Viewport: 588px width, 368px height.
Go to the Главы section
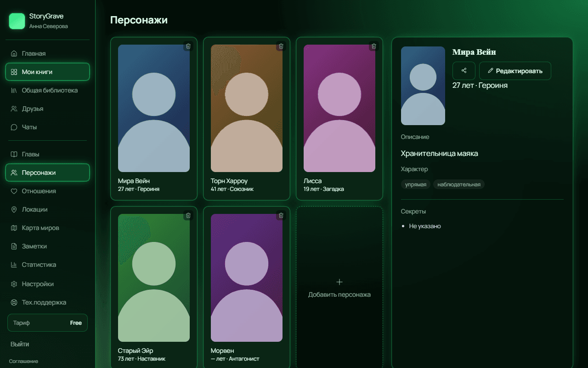(47, 154)
